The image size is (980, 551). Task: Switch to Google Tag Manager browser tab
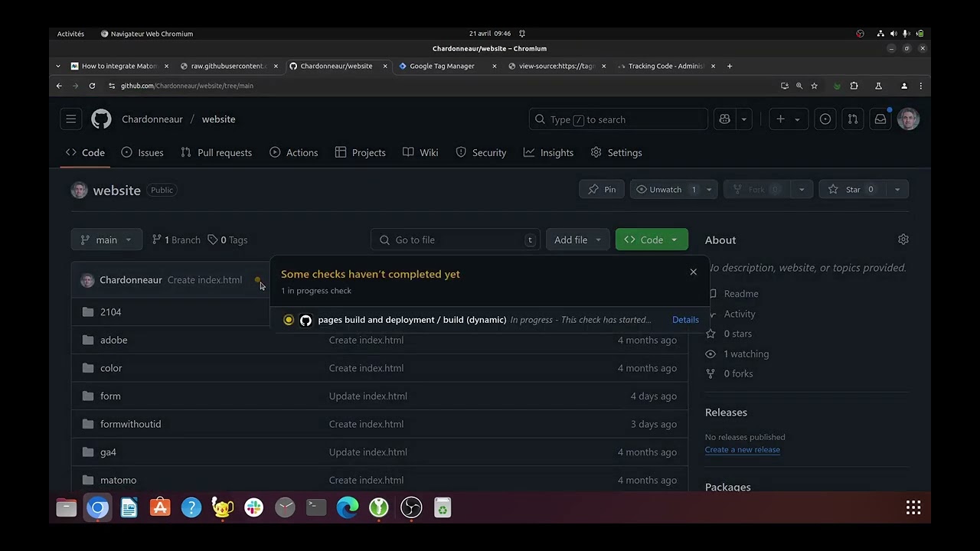tap(442, 66)
